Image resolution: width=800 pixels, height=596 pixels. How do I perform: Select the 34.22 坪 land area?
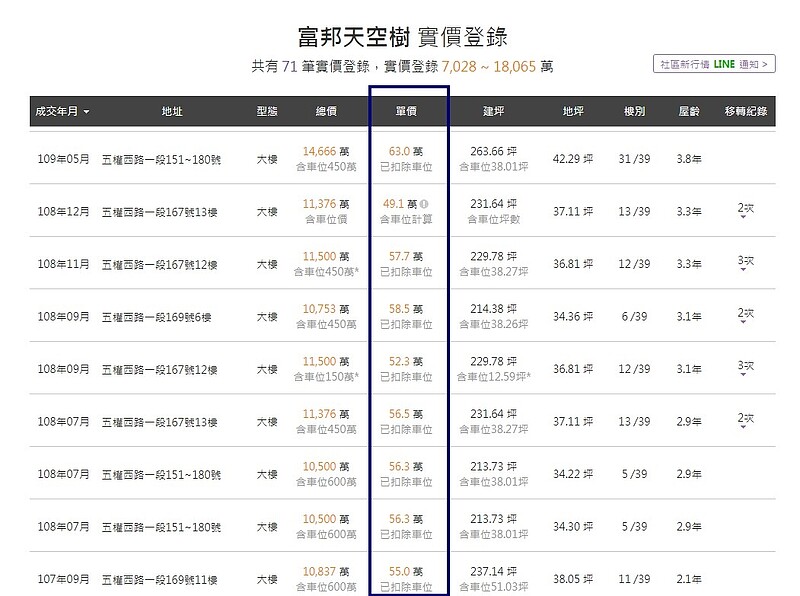point(573,475)
